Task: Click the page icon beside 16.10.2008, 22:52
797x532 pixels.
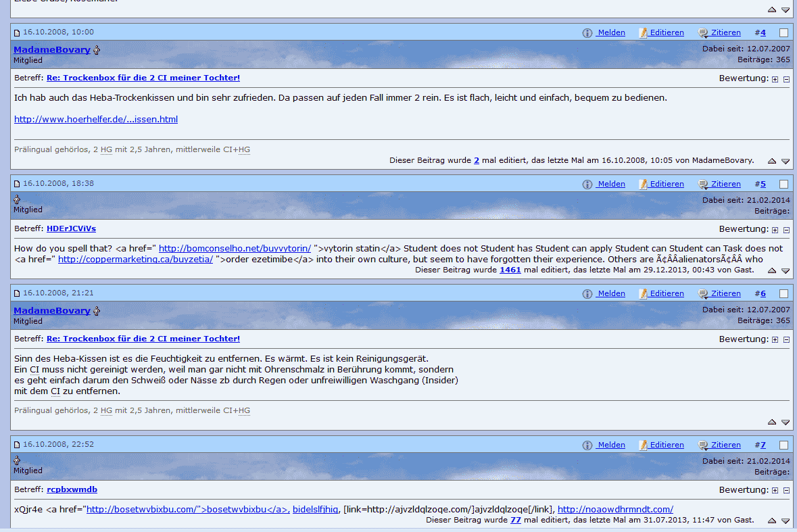Action: point(18,445)
